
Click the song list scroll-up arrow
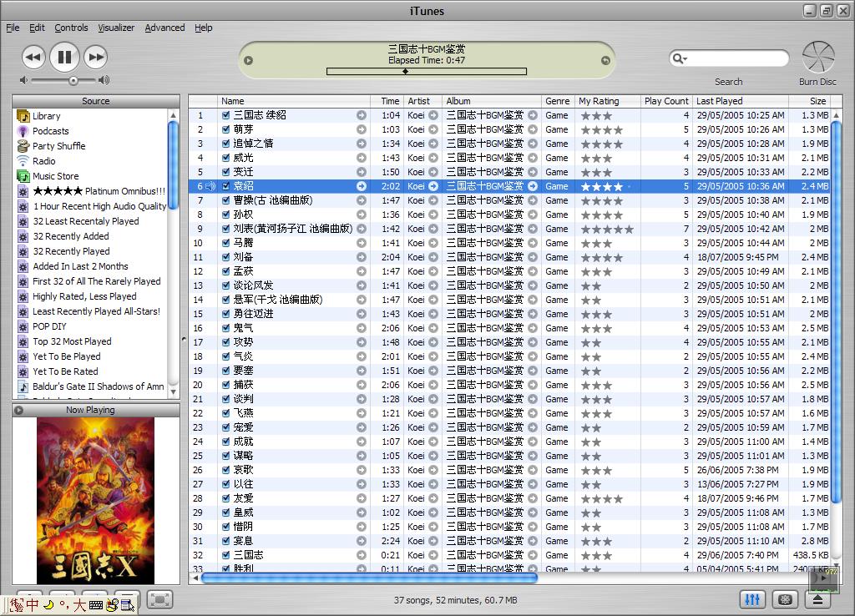[x=836, y=115]
